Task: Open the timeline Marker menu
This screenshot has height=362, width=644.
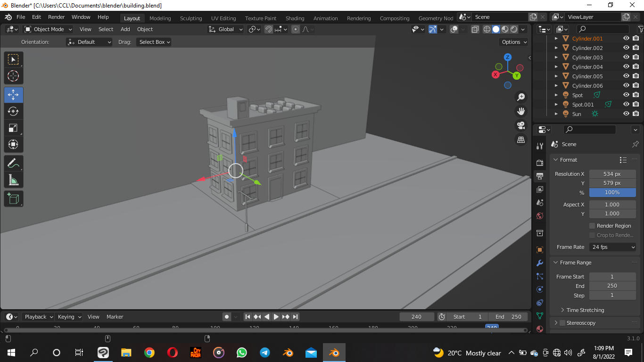Action: click(x=115, y=317)
